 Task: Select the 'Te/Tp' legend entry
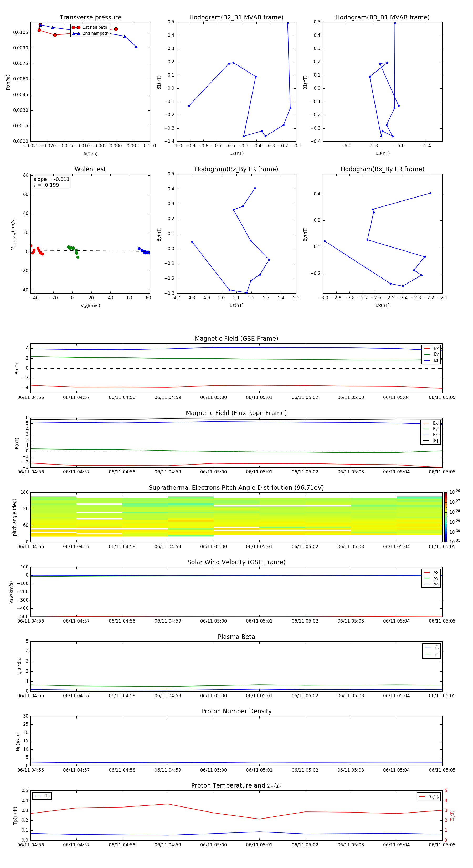[x=429, y=796]
